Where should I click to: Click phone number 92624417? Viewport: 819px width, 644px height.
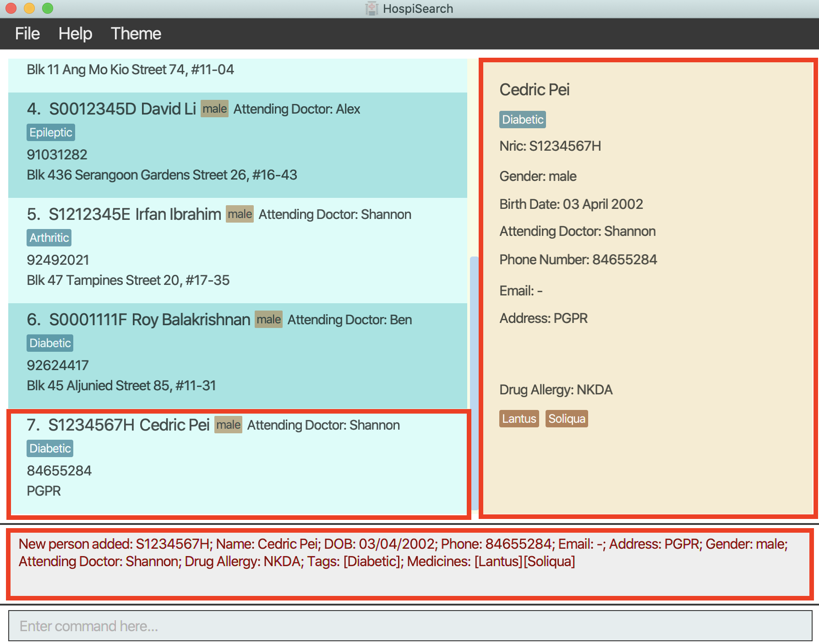click(x=58, y=366)
